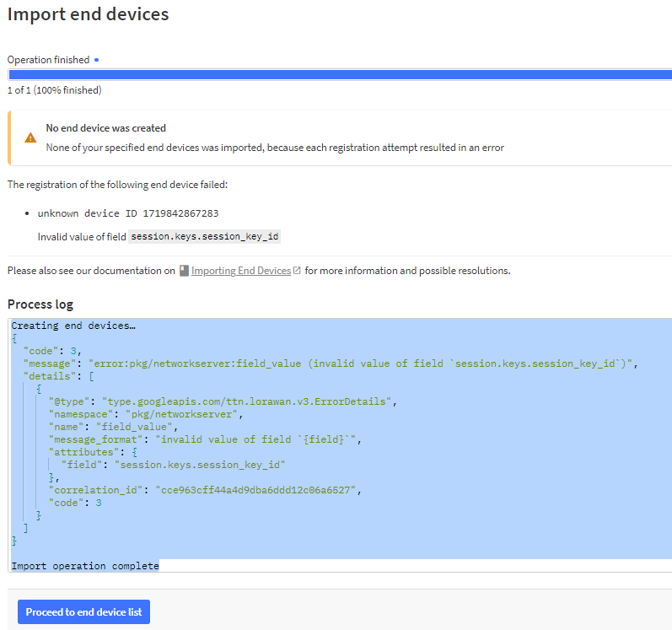The height and width of the screenshot is (630, 672).
Task: Open the Importing End Devices documentation link
Action: pos(240,271)
